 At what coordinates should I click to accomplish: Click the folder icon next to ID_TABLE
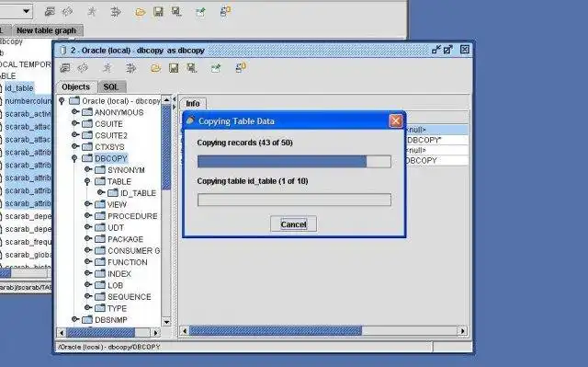tap(113, 193)
